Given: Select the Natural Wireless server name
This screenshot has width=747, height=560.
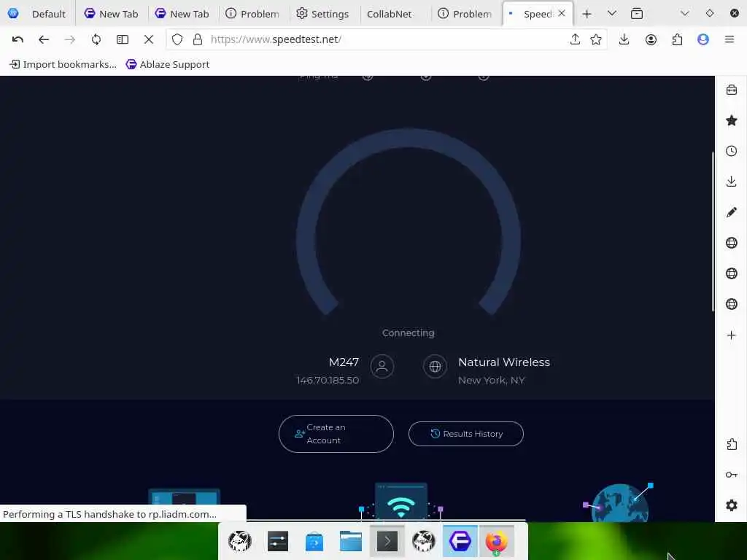Looking at the screenshot, I should pos(504,362).
